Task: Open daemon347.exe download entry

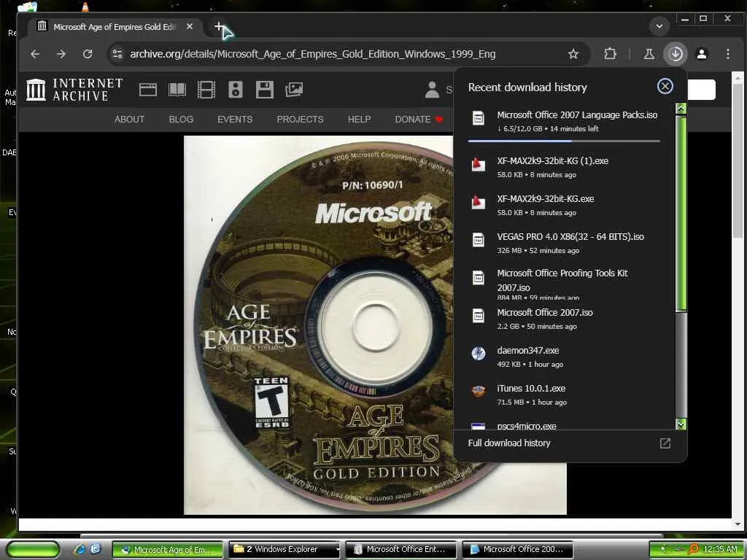Action: (565, 357)
